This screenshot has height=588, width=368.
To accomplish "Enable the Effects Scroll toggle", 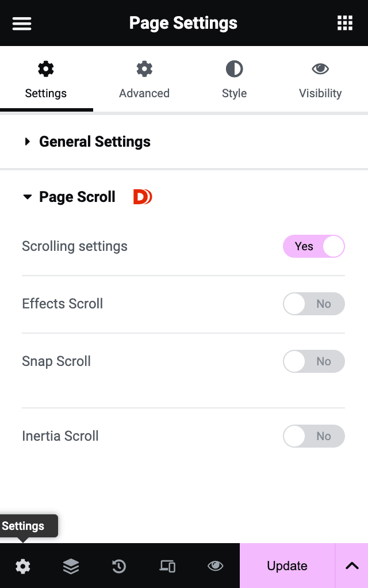I will click(x=313, y=304).
